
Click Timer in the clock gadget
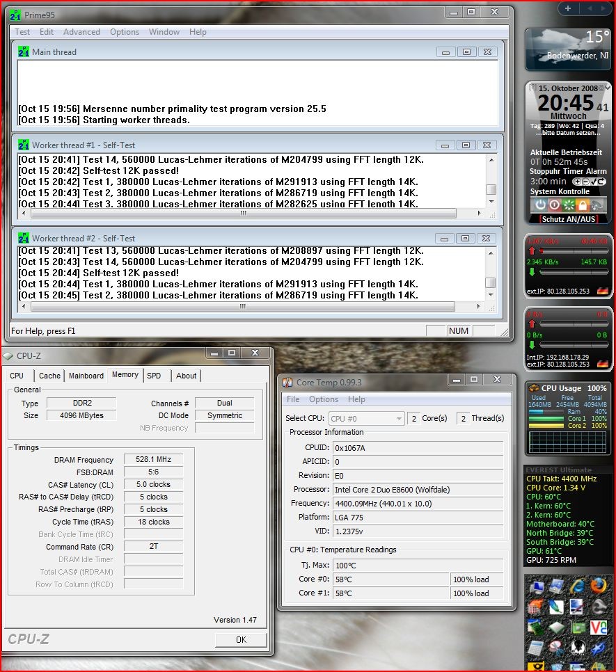pos(573,171)
